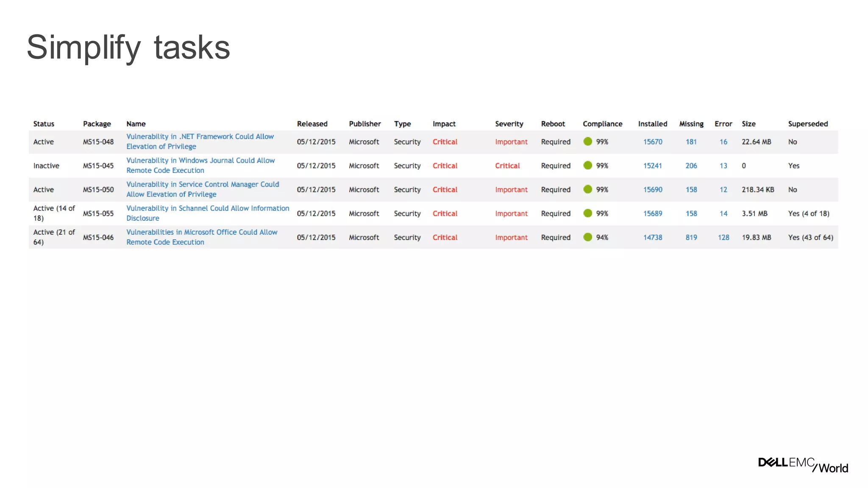
Task: Click the Dell EMC World logo
Action: pyautogui.click(x=803, y=465)
